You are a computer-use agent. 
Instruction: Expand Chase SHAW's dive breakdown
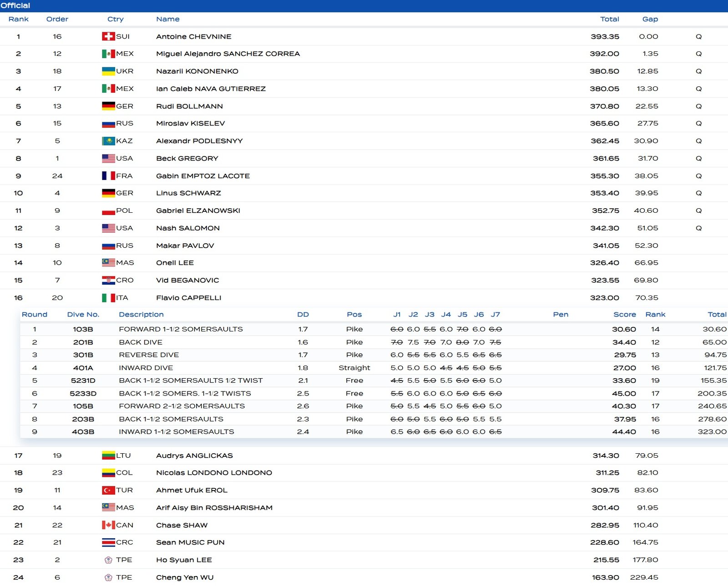click(x=364, y=525)
